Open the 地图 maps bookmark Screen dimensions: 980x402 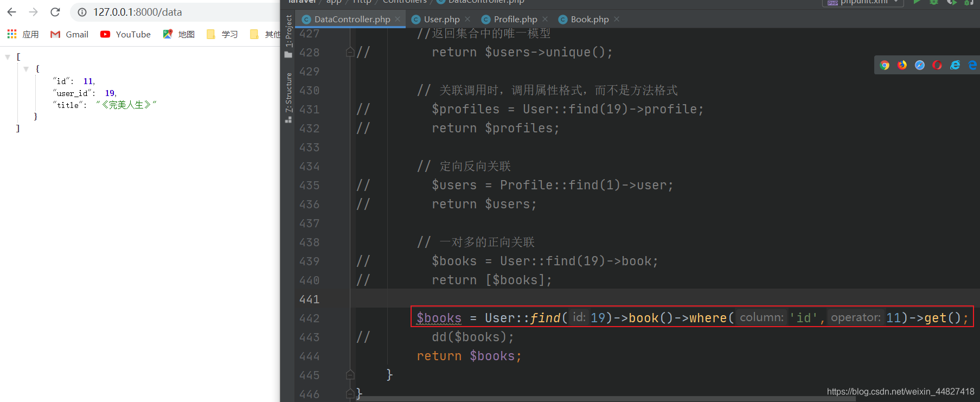pos(179,34)
